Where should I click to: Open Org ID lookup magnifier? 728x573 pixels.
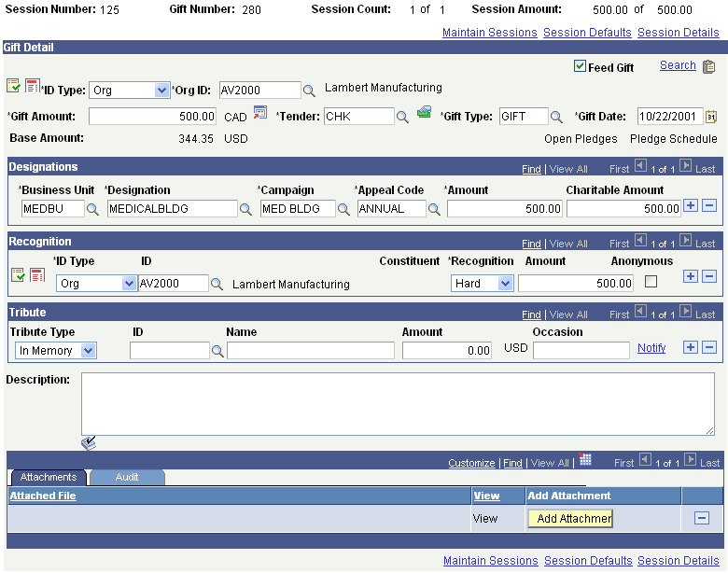pyautogui.click(x=309, y=91)
